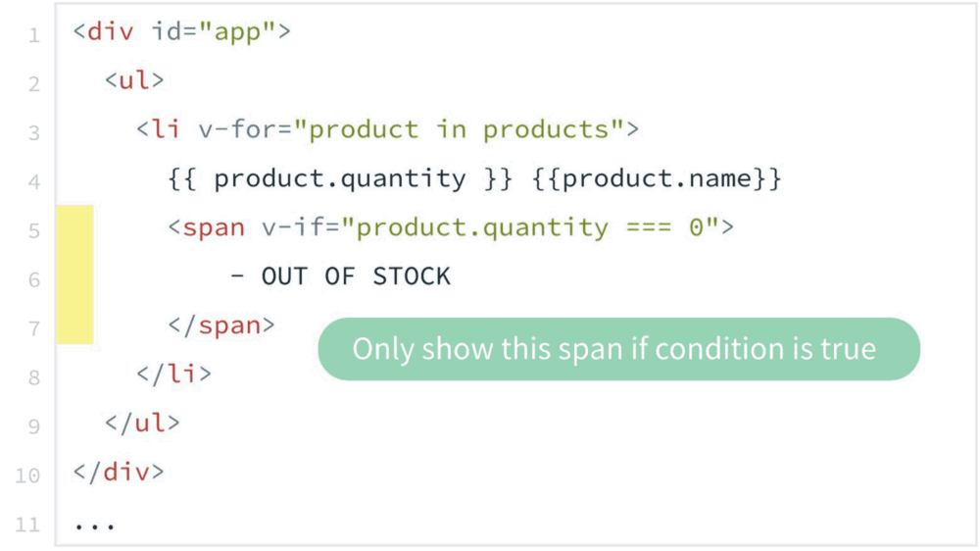Click line number 10 in the gutter
This screenshot has height=551, width=980.
click(x=28, y=476)
